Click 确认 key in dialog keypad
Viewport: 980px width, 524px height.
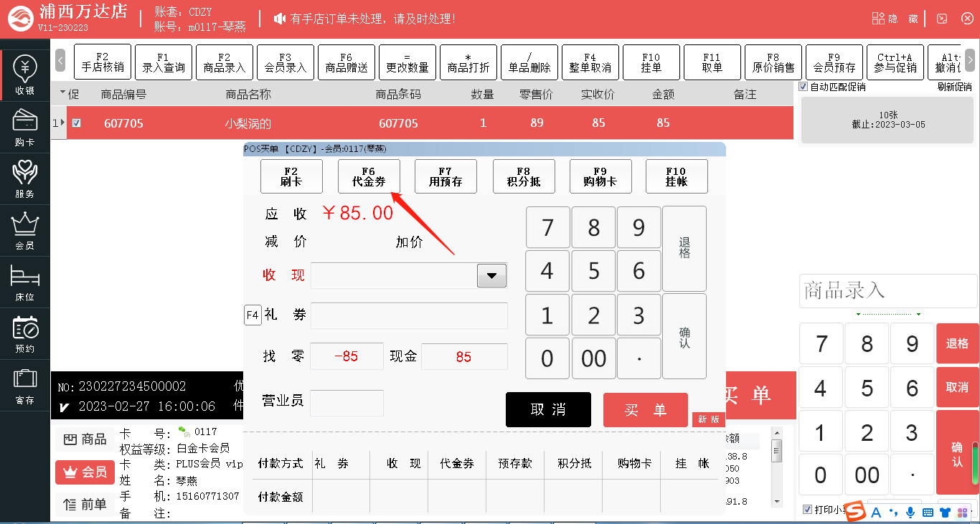point(684,336)
